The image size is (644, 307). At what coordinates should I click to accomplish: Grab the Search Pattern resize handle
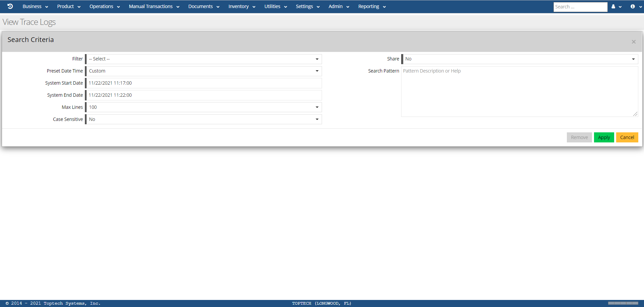point(635,114)
